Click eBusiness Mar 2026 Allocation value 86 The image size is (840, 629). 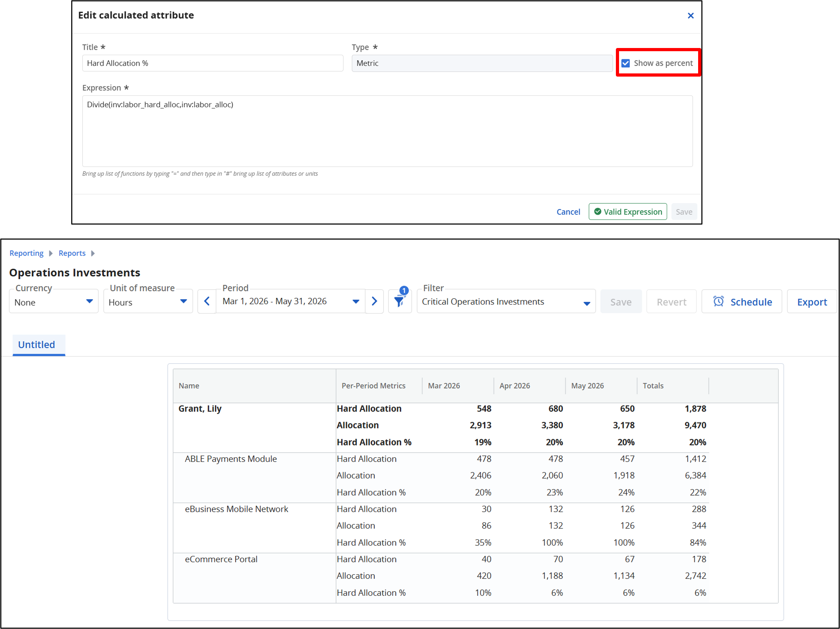coord(486,526)
